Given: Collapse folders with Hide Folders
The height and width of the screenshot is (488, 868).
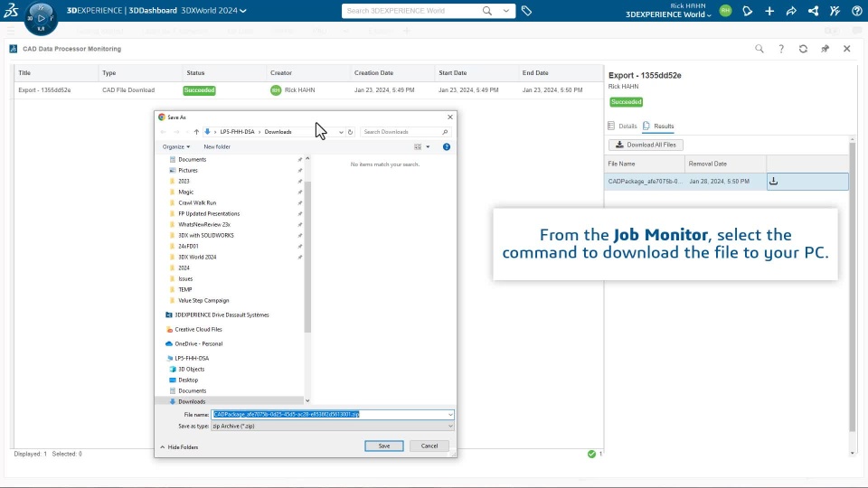Looking at the screenshot, I should 179,447.
